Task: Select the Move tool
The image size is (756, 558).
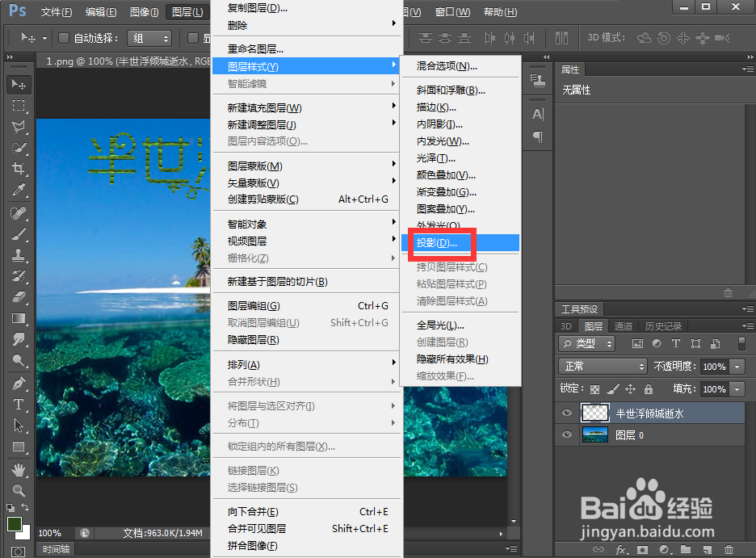Action: click(20, 84)
